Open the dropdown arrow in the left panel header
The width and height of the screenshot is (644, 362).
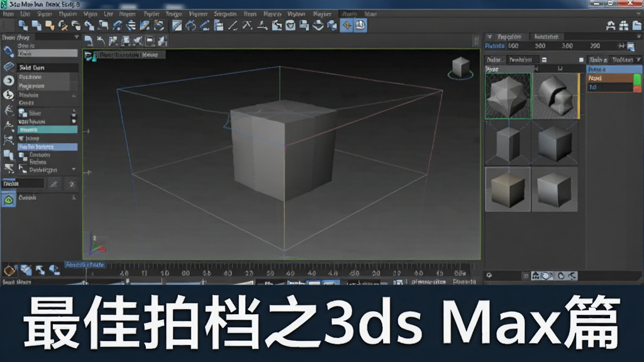pos(76,37)
